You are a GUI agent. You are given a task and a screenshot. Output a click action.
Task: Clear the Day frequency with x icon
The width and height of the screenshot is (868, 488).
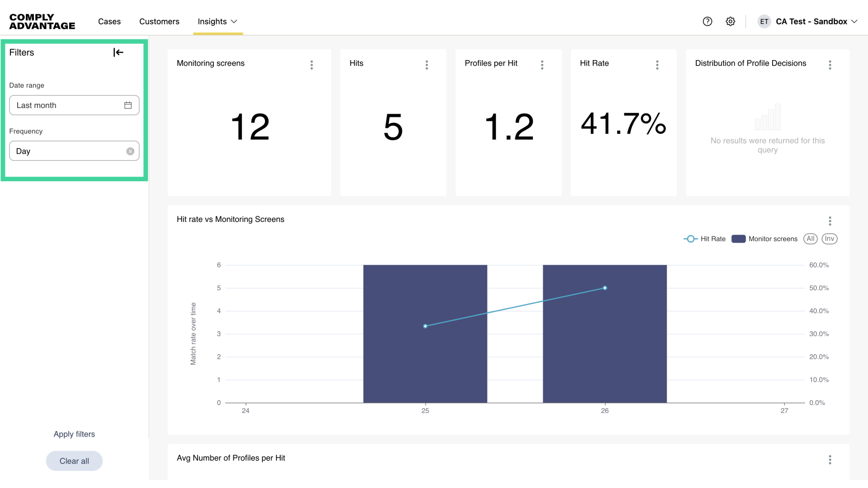pyautogui.click(x=130, y=151)
